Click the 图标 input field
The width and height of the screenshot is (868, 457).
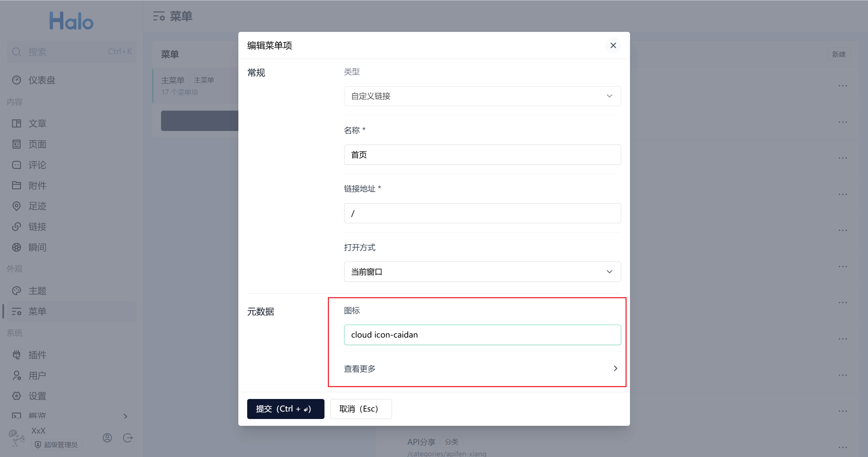(x=482, y=335)
